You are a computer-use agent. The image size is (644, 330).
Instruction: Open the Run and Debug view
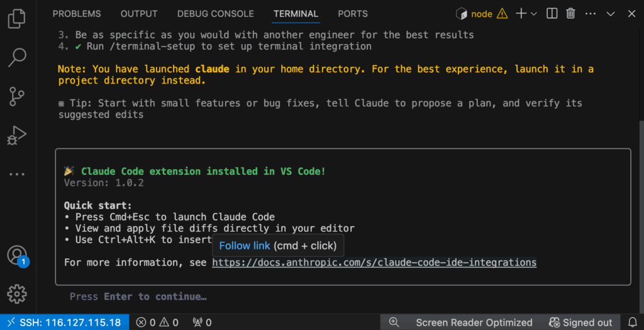pos(17,135)
